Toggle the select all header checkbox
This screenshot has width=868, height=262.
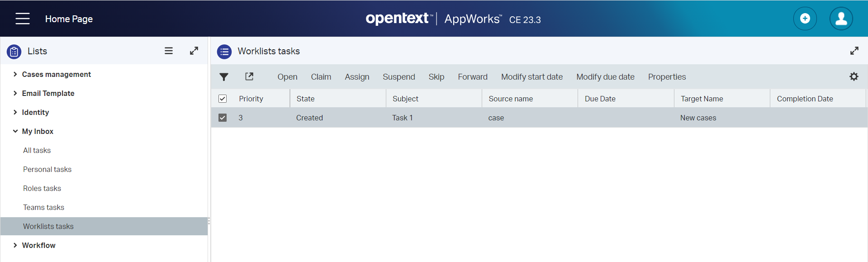(223, 99)
